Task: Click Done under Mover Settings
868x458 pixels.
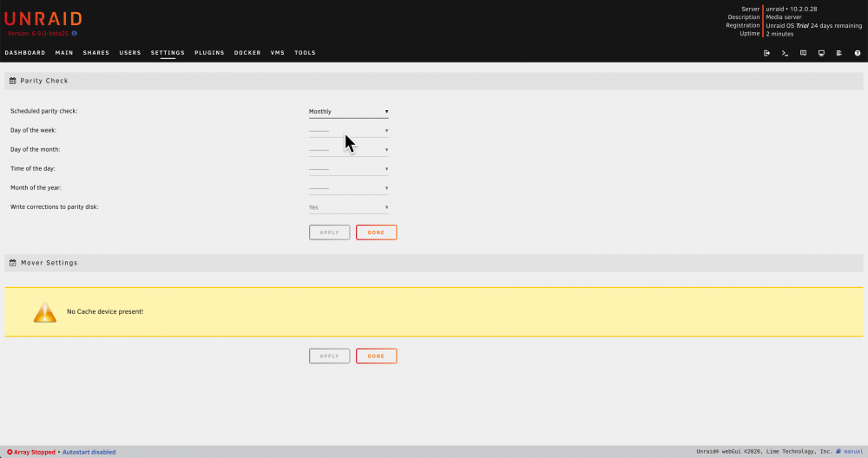Action: (377, 356)
